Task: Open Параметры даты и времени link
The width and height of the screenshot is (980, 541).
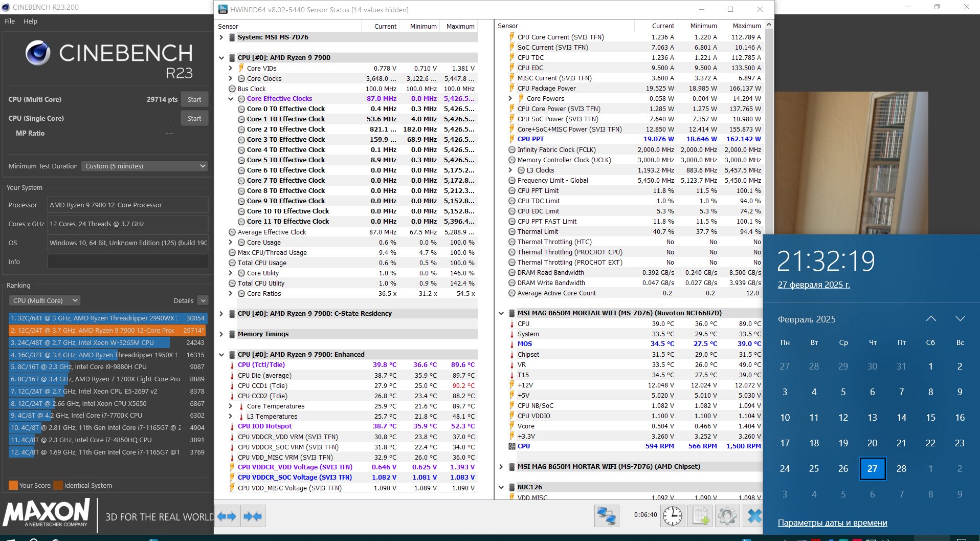Action: pyautogui.click(x=832, y=523)
